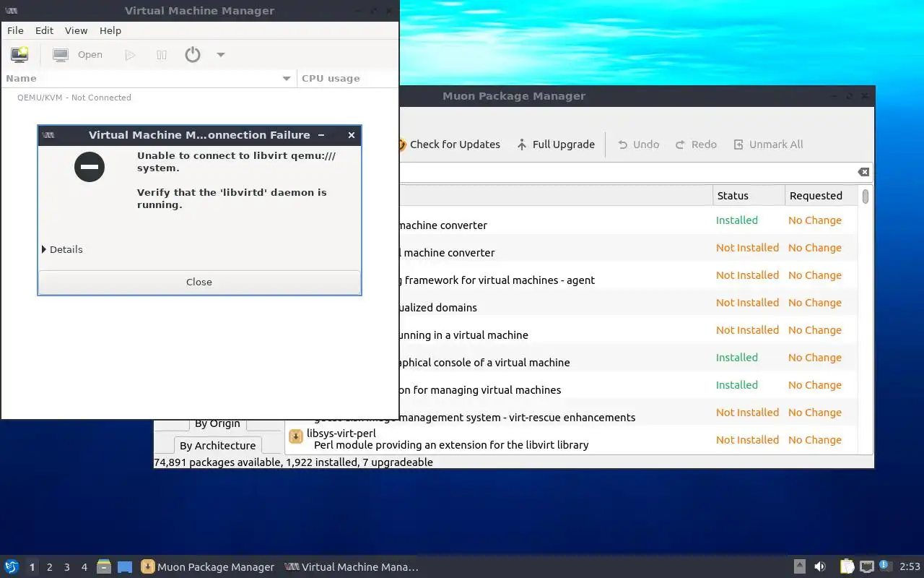Open the virtual machine console button
Image resolution: width=924 pixels, height=578 pixels.
tap(78, 55)
